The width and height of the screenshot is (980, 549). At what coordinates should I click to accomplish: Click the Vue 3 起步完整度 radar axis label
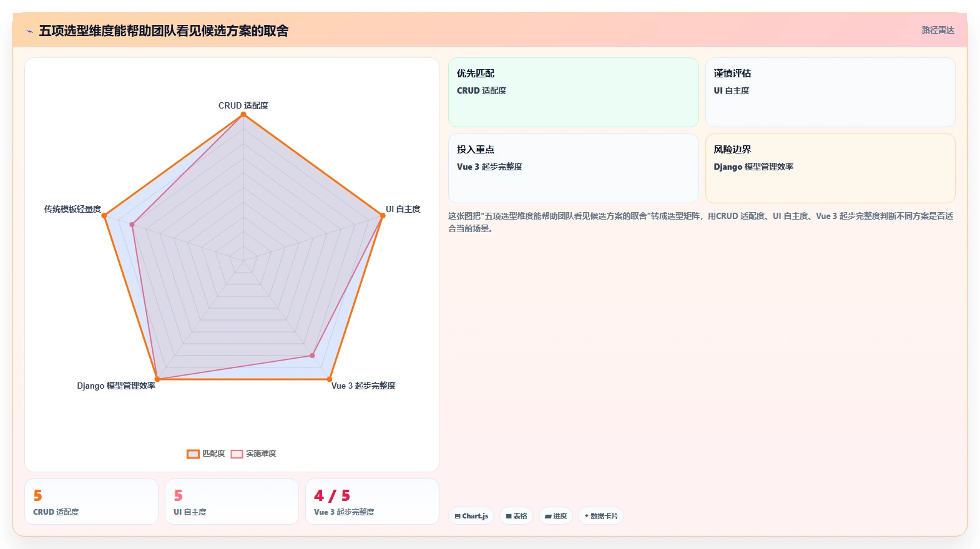point(363,386)
